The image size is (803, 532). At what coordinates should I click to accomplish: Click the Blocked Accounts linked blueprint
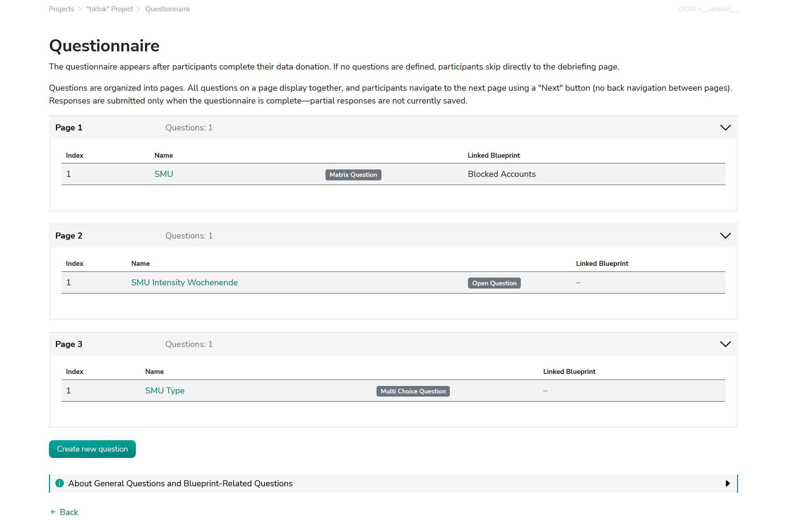502,174
